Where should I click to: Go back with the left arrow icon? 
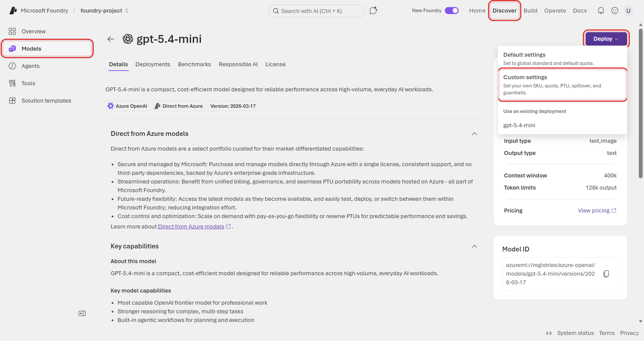point(111,39)
